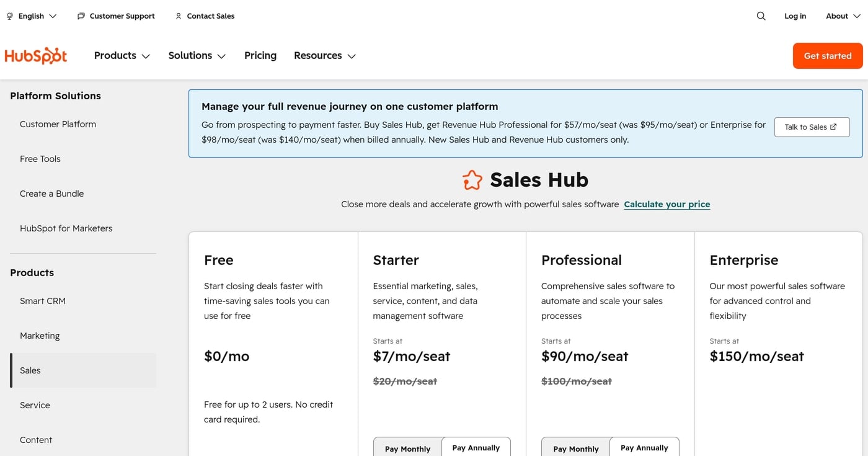868x456 pixels.
Task: Click the globe language icon
Action: [10, 16]
